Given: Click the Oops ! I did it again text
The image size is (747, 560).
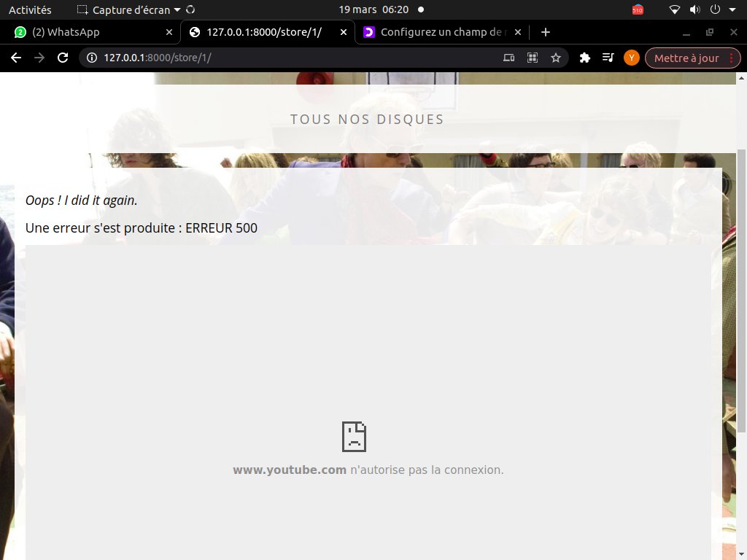Looking at the screenshot, I should click(x=81, y=201).
